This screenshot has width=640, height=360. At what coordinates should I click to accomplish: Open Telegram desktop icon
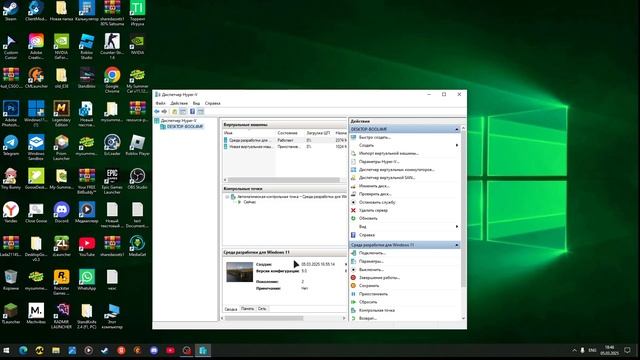pos(11,144)
